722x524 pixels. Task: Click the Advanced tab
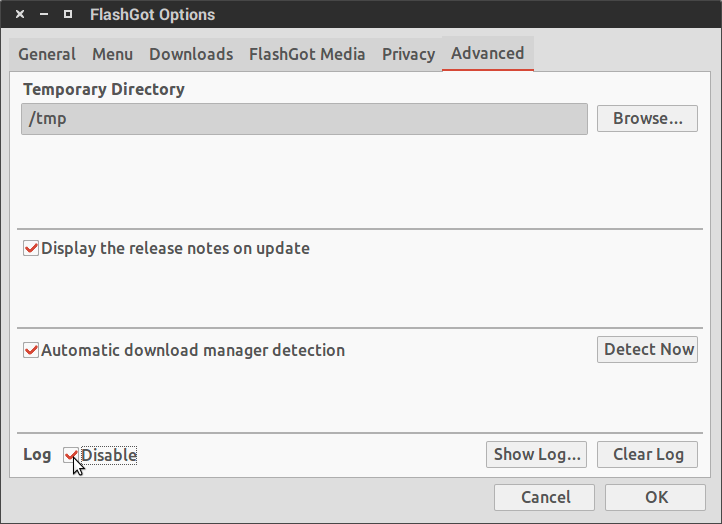487,54
